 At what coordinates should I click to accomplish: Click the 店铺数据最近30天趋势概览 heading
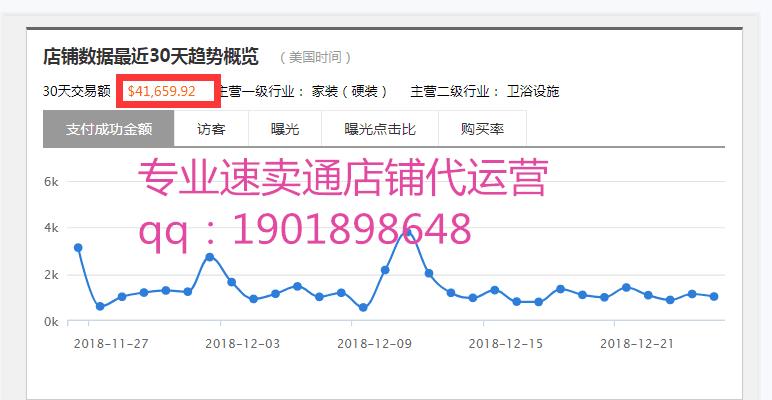(x=151, y=57)
